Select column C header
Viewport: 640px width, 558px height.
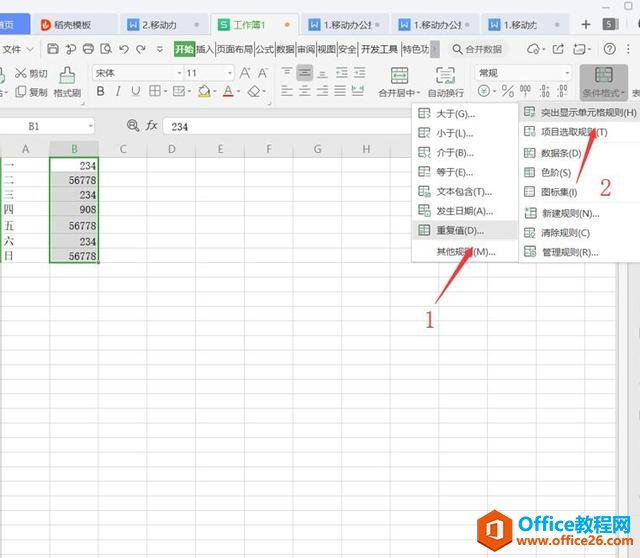pyautogui.click(x=122, y=149)
